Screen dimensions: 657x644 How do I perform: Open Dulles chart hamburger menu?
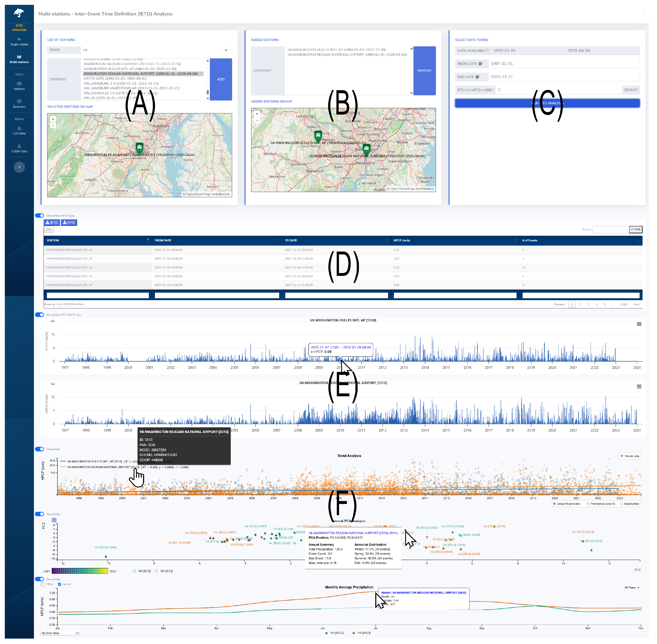pos(639,324)
